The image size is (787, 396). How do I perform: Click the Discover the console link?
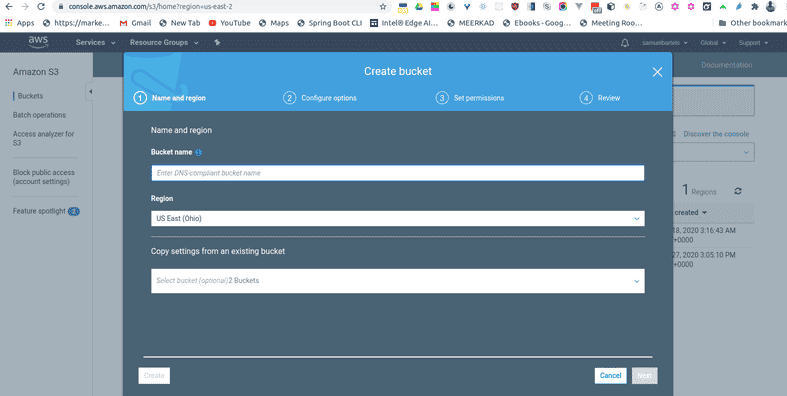click(716, 134)
